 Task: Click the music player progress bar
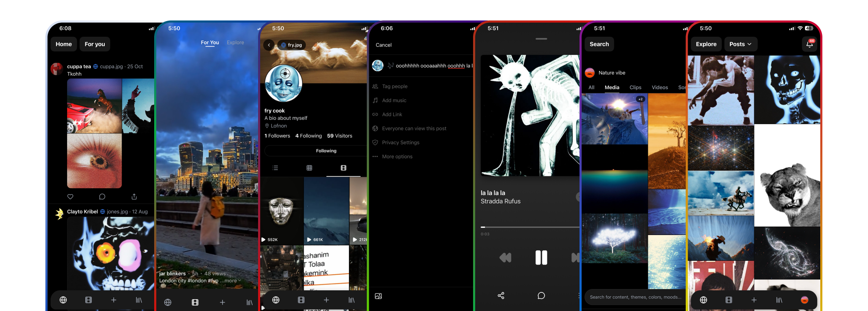point(530,227)
